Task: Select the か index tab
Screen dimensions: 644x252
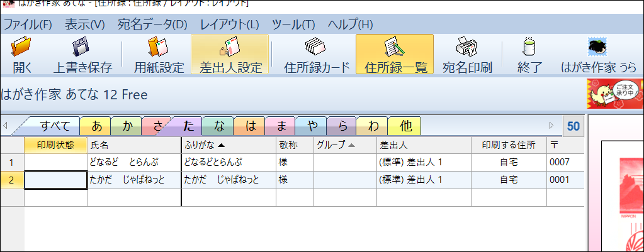Action: click(127, 126)
